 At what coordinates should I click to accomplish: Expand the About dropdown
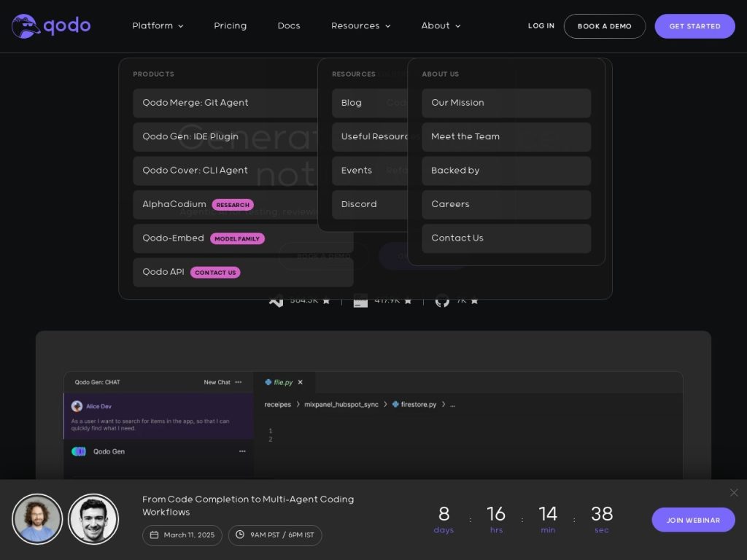coord(441,26)
